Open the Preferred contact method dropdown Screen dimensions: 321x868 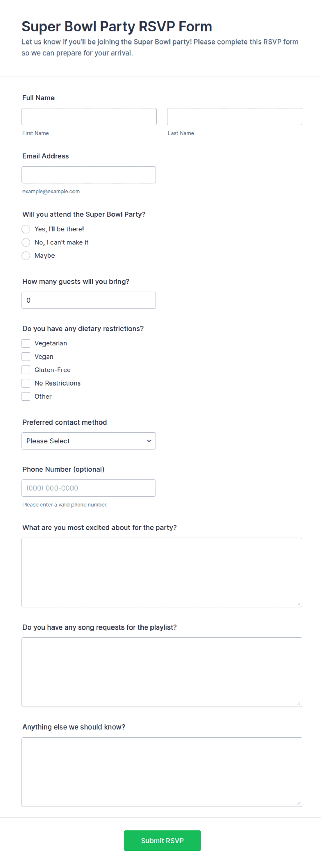click(89, 441)
